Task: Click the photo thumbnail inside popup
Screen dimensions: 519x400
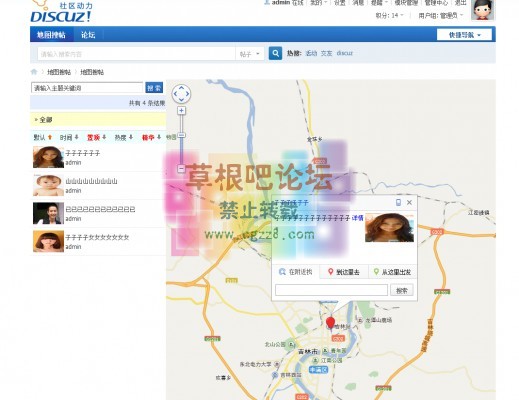Action: pyautogui.click(x=389, y=228)
